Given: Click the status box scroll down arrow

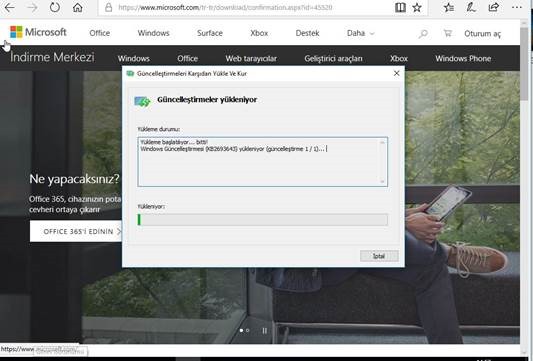Looking at the screenshot, I should click(x=382, y=182).
